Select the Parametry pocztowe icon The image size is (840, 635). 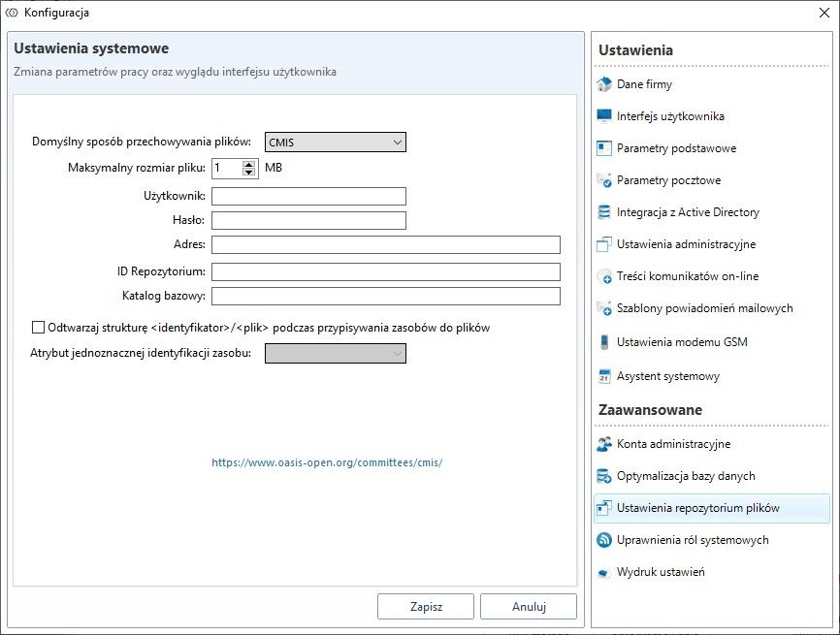604,180
